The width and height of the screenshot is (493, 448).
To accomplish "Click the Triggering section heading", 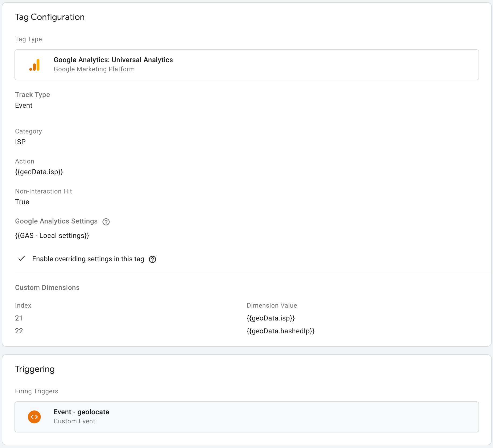I will (x=35, y=369).
